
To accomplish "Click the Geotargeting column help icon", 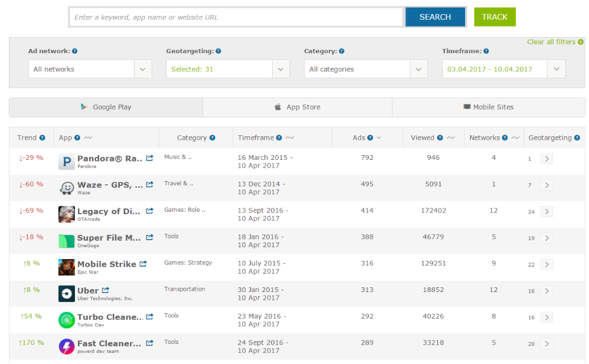I will [577, 138].
